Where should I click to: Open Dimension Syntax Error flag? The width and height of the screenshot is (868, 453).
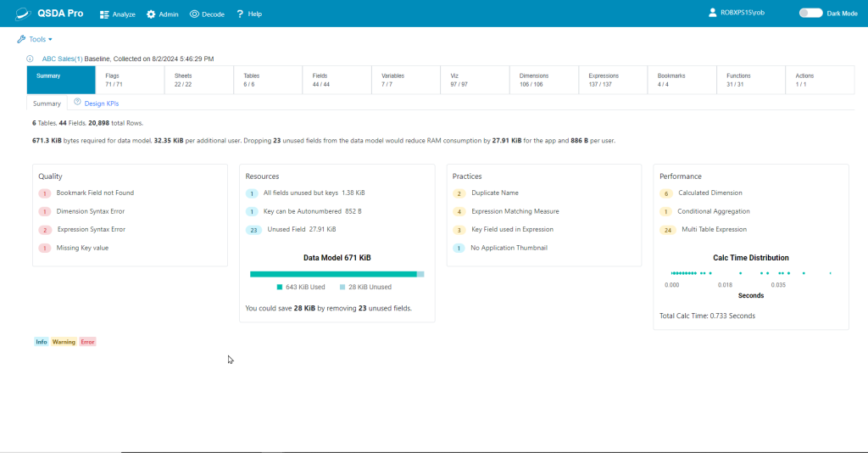(x=90, y=211)
